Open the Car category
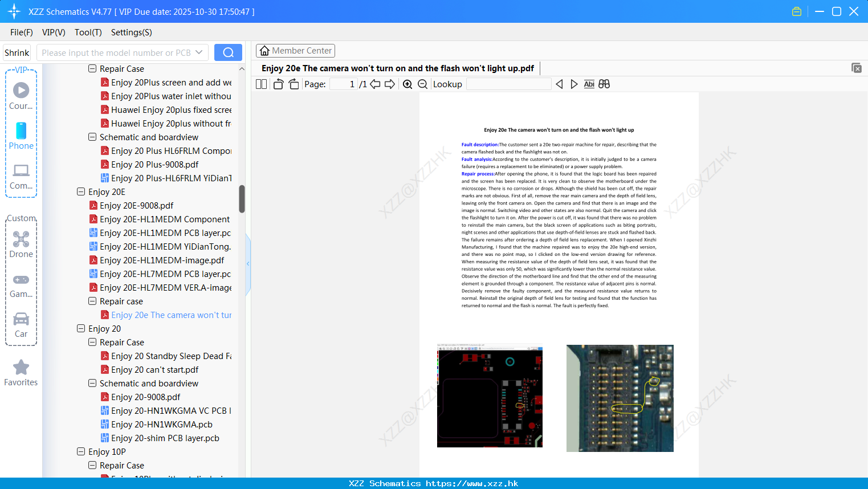 pos(21,324)
